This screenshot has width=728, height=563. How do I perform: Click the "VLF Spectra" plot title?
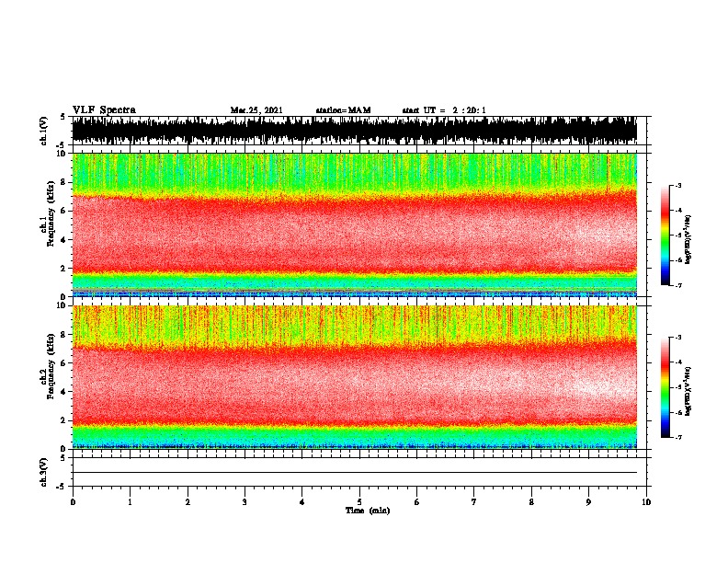(x=104, y=110)
